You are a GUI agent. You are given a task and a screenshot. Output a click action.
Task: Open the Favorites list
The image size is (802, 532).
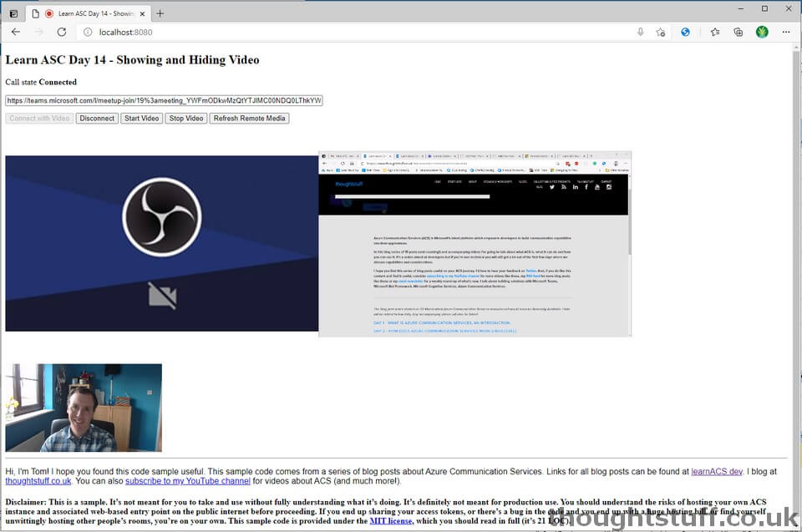[715, 32]
